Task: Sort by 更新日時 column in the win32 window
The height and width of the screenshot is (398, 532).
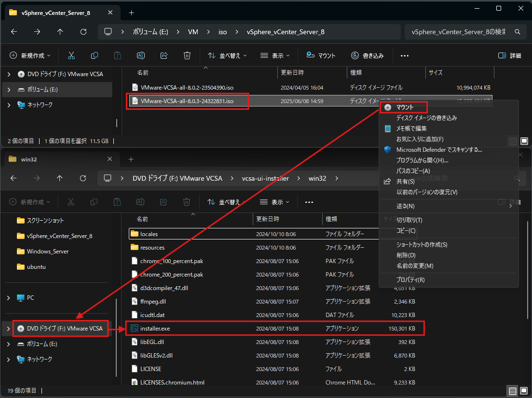Action: pyautogui.click(x=287, y=219)
